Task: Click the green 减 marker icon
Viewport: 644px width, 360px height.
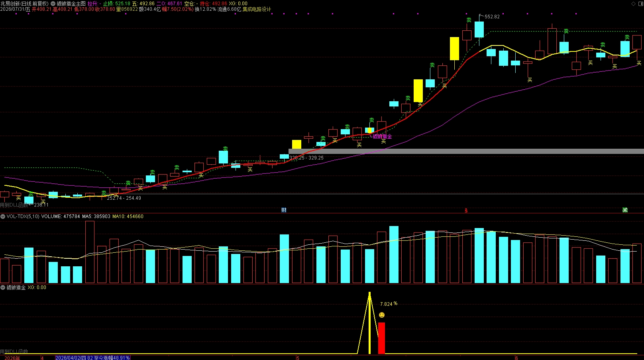Action: click(x=625, y=210)
